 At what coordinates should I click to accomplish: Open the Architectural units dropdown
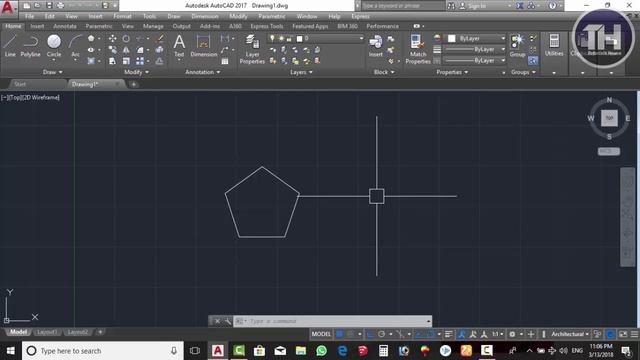570,334
